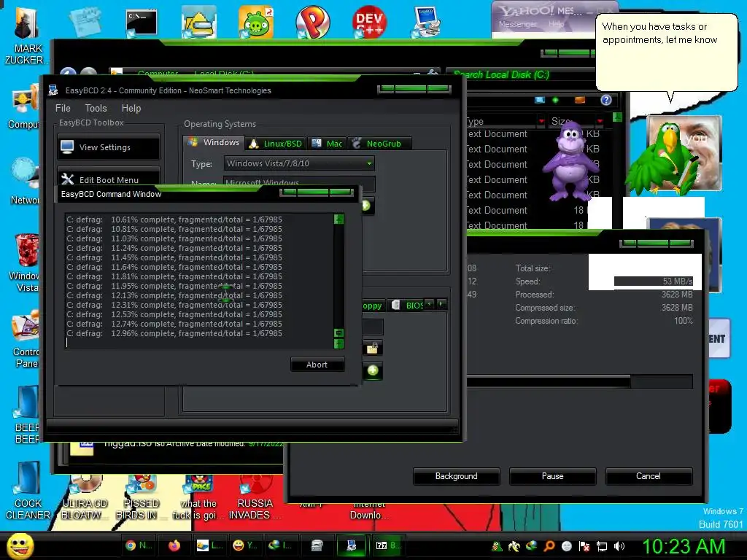Send the 7-Zip operation to Background

[x=457, y=476]
